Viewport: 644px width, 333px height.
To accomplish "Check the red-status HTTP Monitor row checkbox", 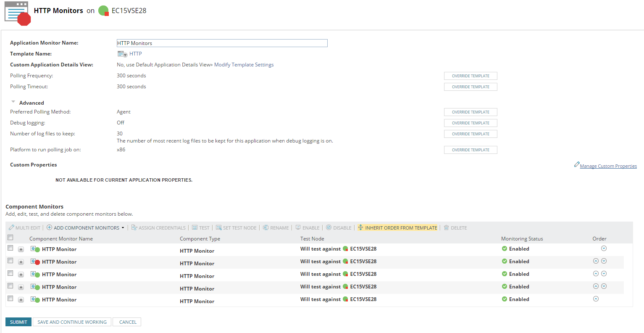I will coord(11,261).
